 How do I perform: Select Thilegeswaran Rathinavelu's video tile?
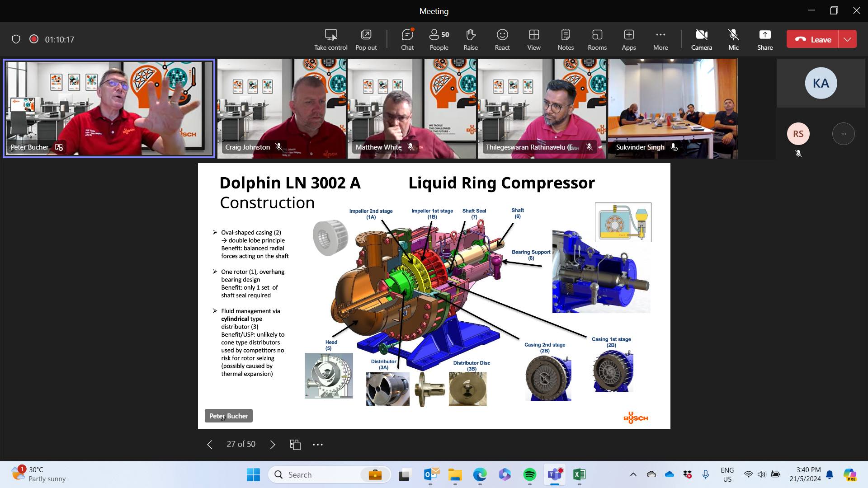click(542, 108)
